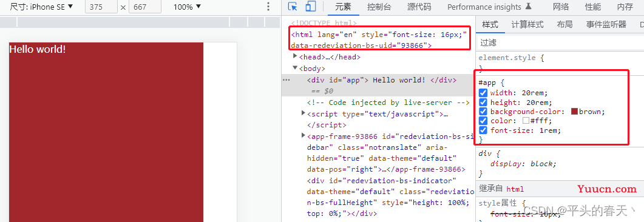This screenshot has width=644, height=222.
Task: Open the 100% zoom dropdown
Action: [188, 7]
